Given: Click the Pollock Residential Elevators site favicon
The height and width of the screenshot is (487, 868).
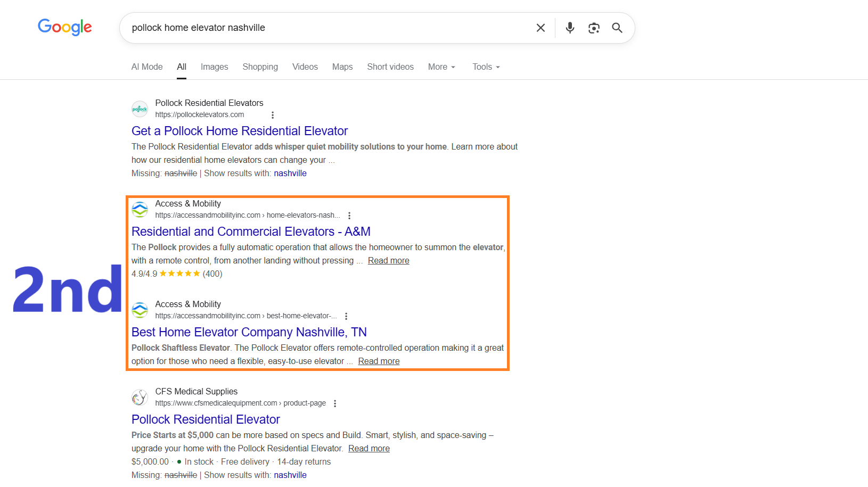Looking at the screenshot, I should point(140,109).
